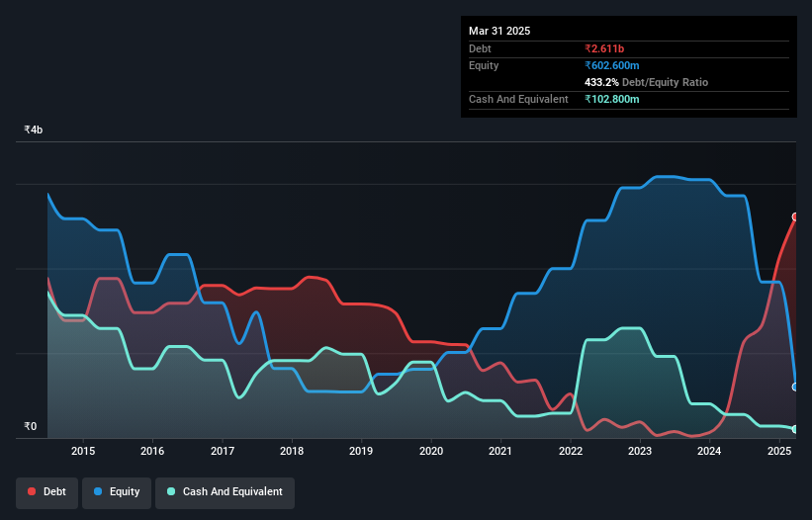Click the 2015 x-axis label
The height and width of the screenshot is (520, 812).
pyautogui.click(x=83, y=451)
